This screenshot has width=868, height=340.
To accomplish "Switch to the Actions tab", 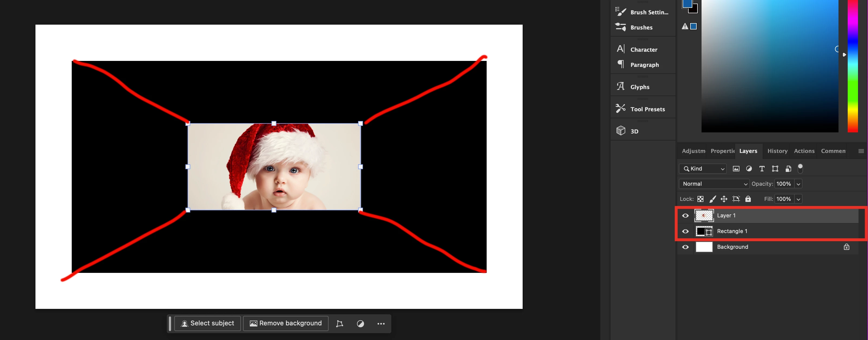I will (x=804, y=151).
